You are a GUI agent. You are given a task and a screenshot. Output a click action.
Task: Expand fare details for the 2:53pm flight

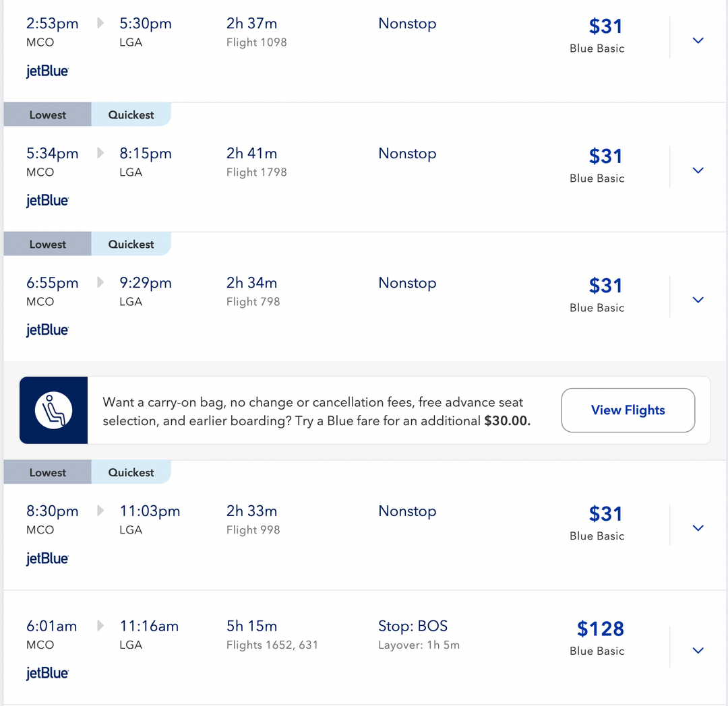tap(698, 39)
